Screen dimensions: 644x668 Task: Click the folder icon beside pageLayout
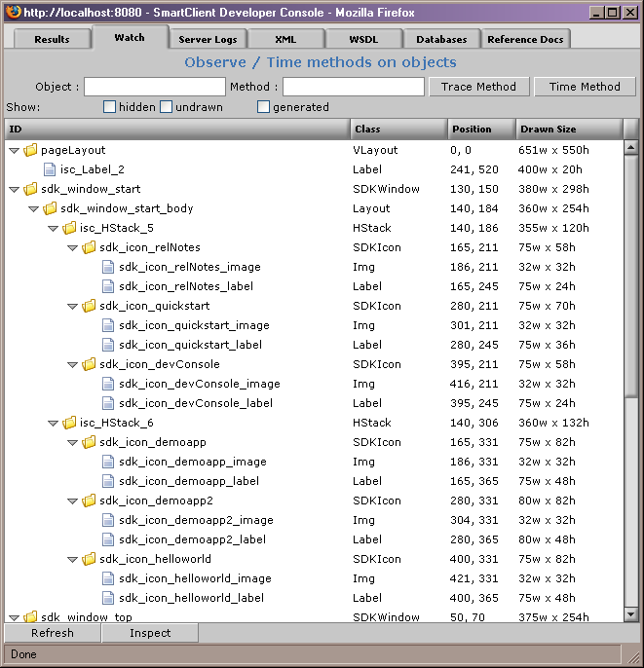point(30,150)
